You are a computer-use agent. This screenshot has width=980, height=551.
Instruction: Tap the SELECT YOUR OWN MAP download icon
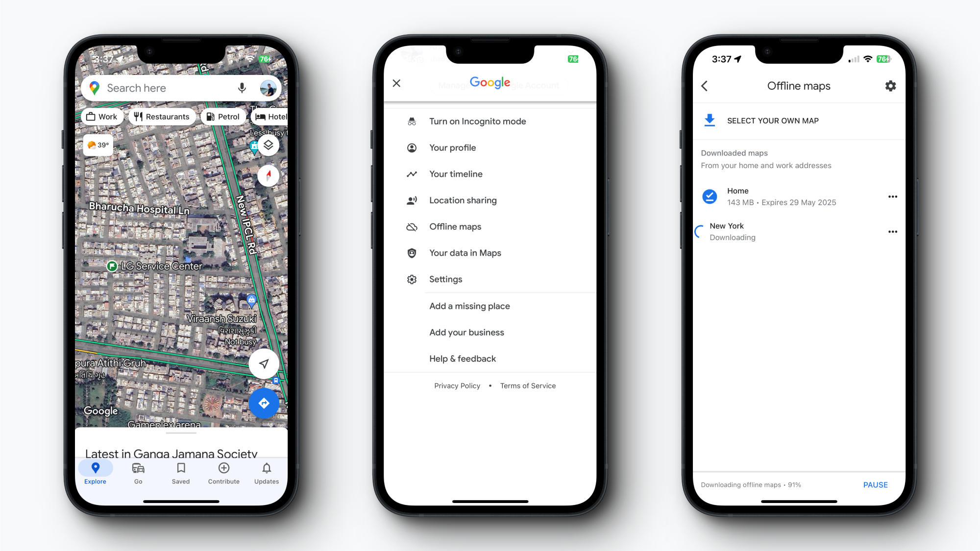[x=709, y=120]
